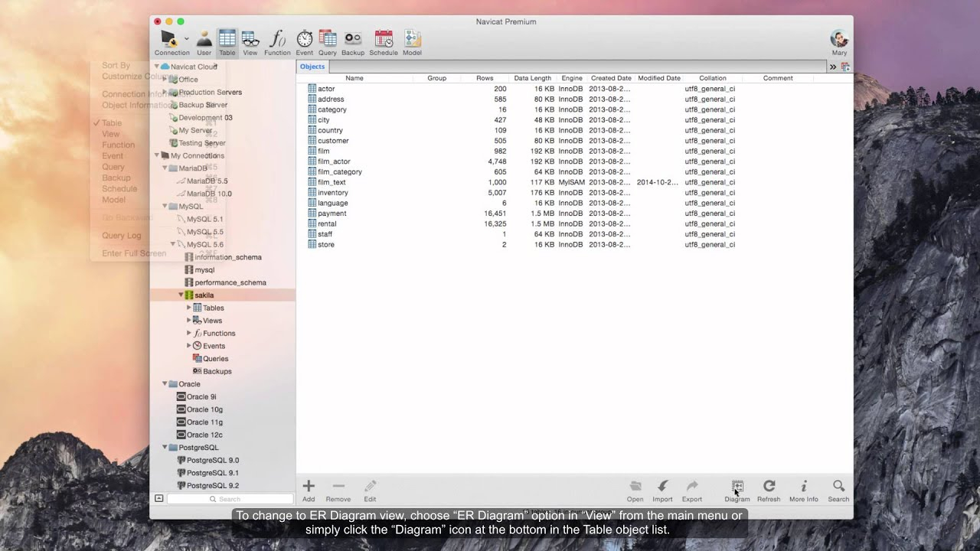Screen dimensions: 980x551
Task: Select the address table row
Action: click(x=574, y=99)
